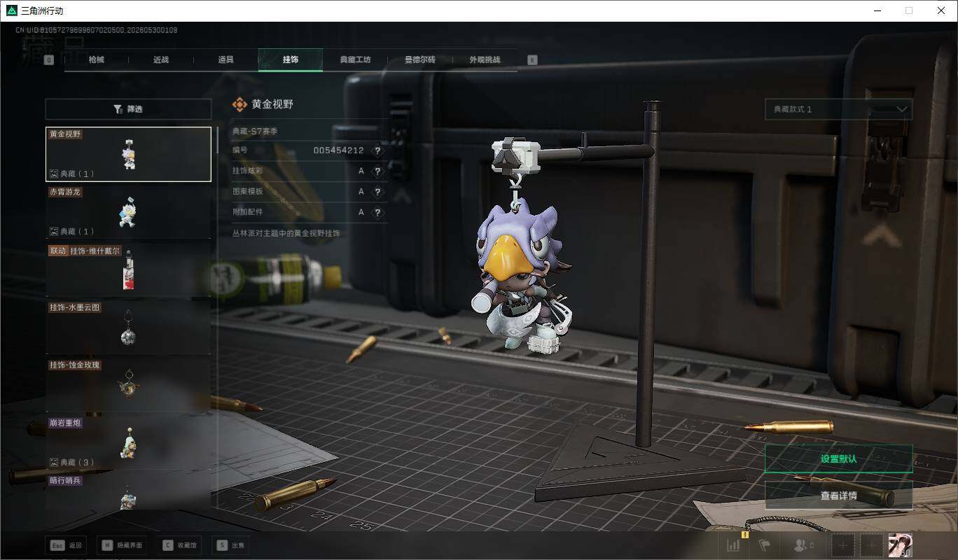Select the 赤霄游龙 charm in the list

pyautogui.click(x=128, y=212)
